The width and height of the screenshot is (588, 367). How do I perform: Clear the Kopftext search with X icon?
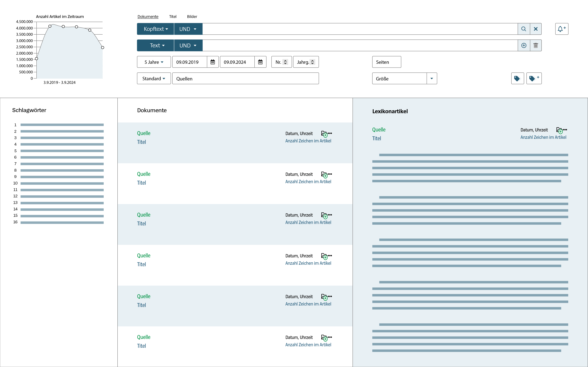(x=536, y=29)
